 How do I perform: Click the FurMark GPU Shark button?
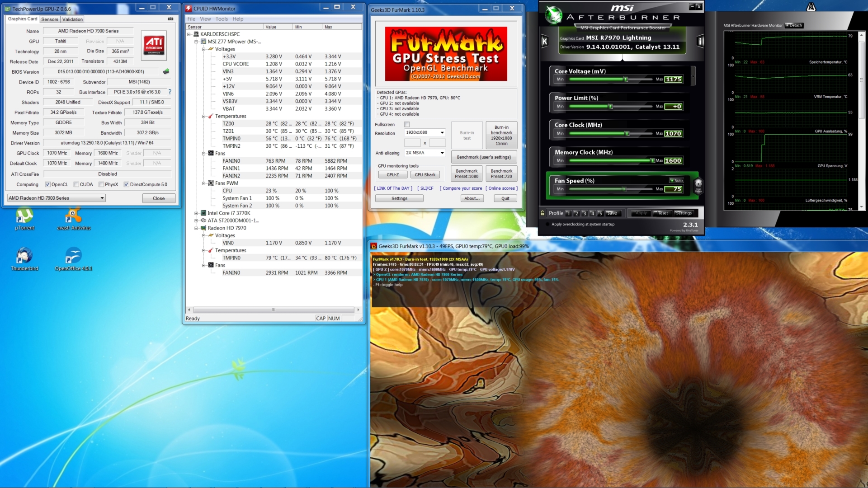(425, 175)
